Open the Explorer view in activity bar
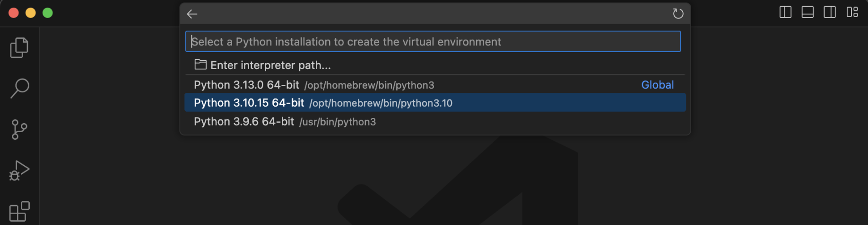The image size is (868, 225). pos(19,47)
